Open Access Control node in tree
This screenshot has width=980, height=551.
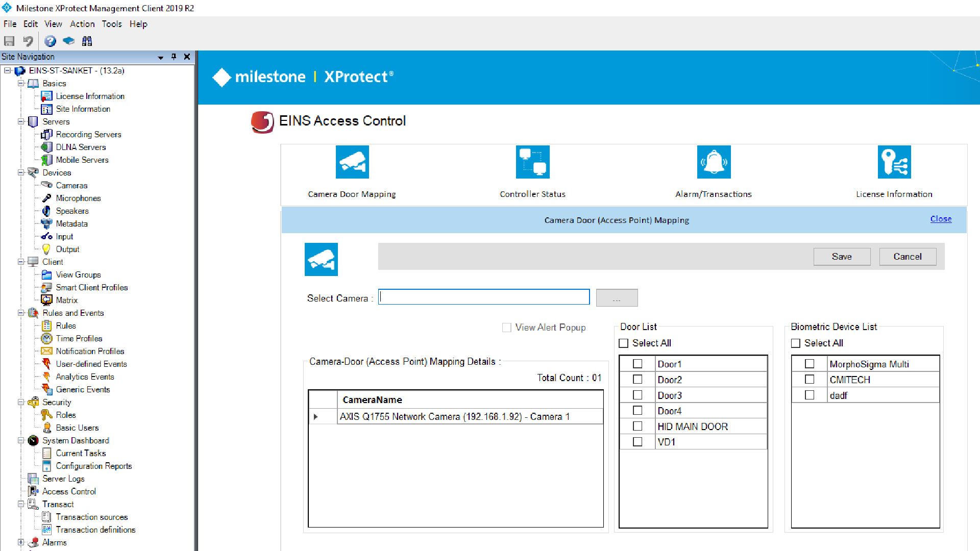click(x=69, y=491)
